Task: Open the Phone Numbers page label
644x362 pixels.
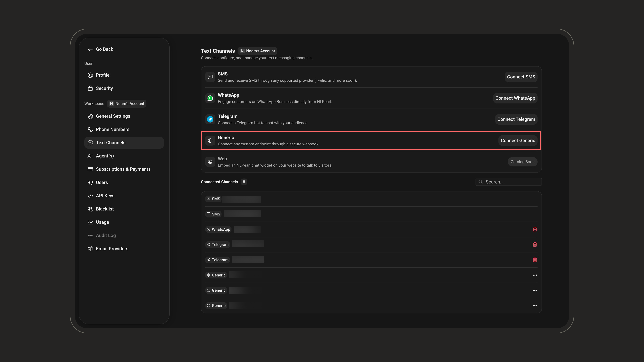Action: 112,129
